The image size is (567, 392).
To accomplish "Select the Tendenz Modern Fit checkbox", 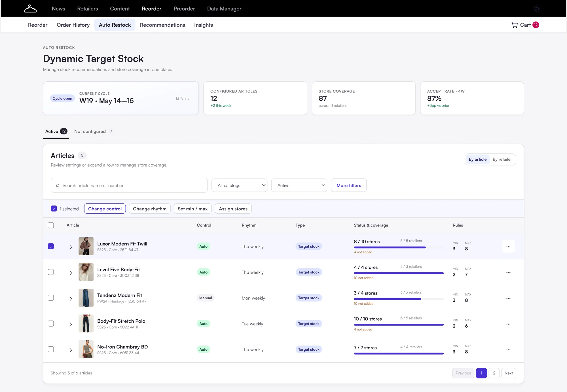I will pyautogui.click(x=51, y=298).
